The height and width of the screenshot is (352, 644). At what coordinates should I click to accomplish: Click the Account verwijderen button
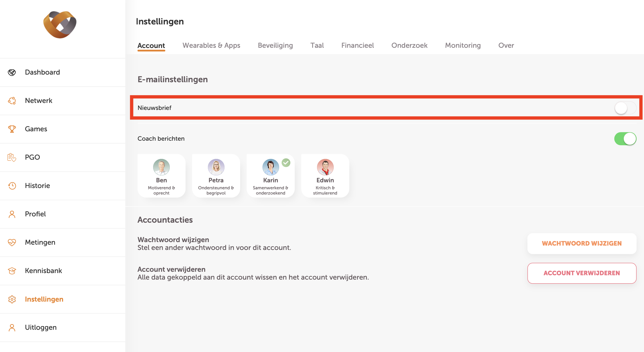(x=582, y=273)
